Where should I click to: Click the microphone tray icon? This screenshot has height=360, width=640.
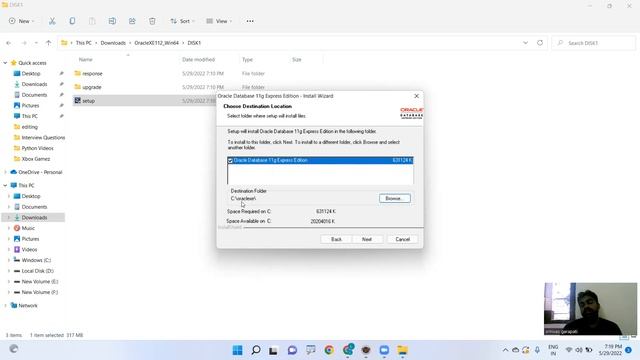(537, 350)
